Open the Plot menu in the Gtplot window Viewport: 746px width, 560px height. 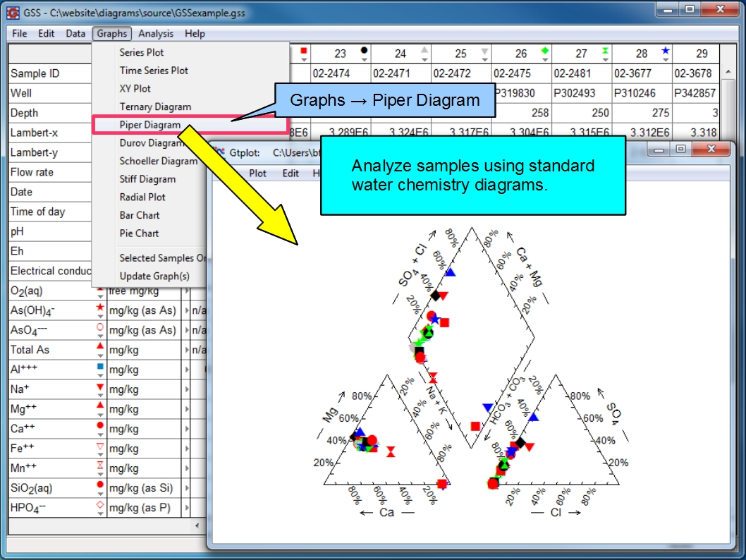pyautogui.click(x=257, y=174)
